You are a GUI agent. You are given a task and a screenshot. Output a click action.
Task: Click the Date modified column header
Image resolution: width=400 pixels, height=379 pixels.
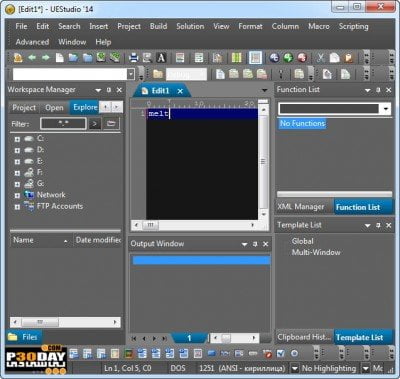coord(97,240)
